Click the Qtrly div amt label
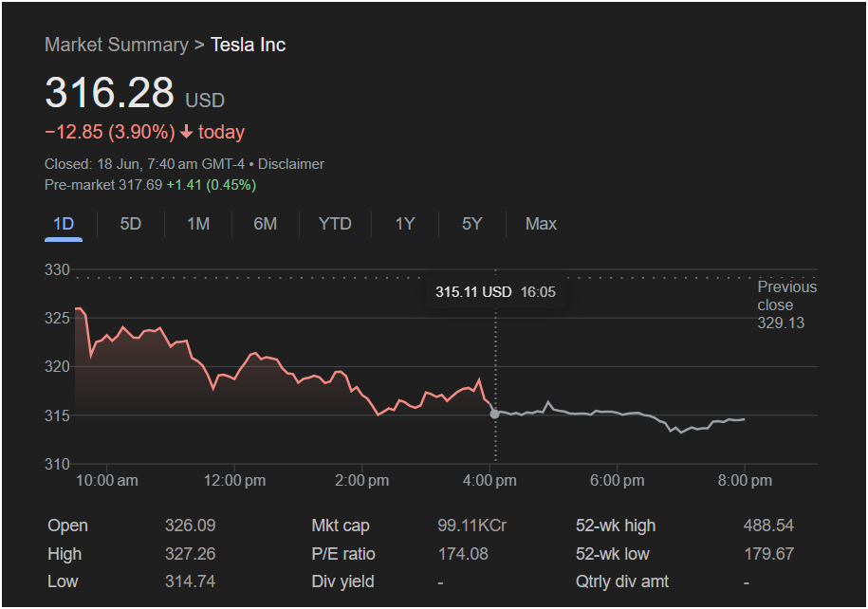Screen dimensions: 868x609 (622, 581)
